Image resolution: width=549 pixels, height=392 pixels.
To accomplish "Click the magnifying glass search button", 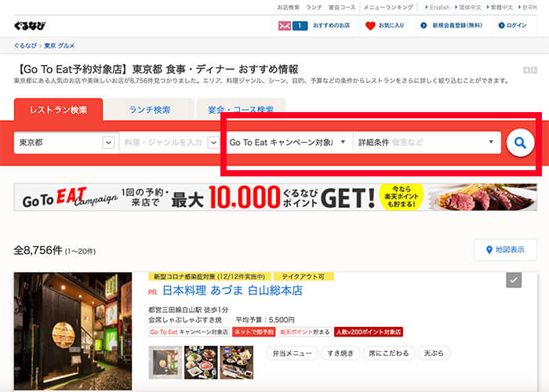I will (x=519, y=143).
